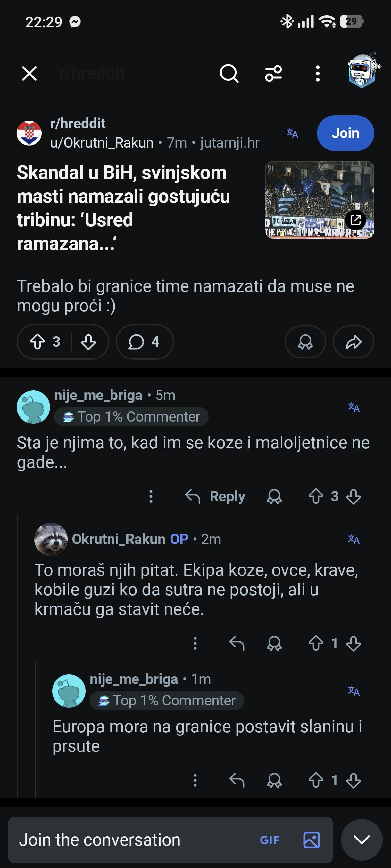This screenshot has height=868, width=391.
Task: Open the feed sort options icon
Action: coord(273,74)
